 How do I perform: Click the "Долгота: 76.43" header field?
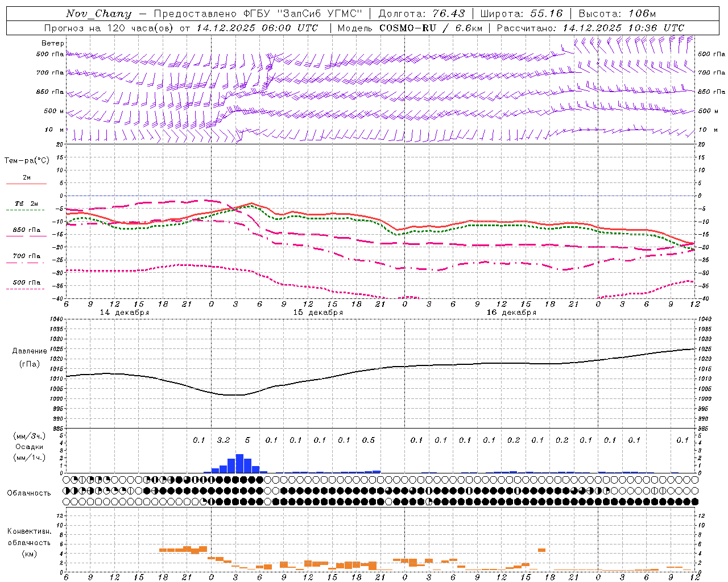[x=421, y=14]
